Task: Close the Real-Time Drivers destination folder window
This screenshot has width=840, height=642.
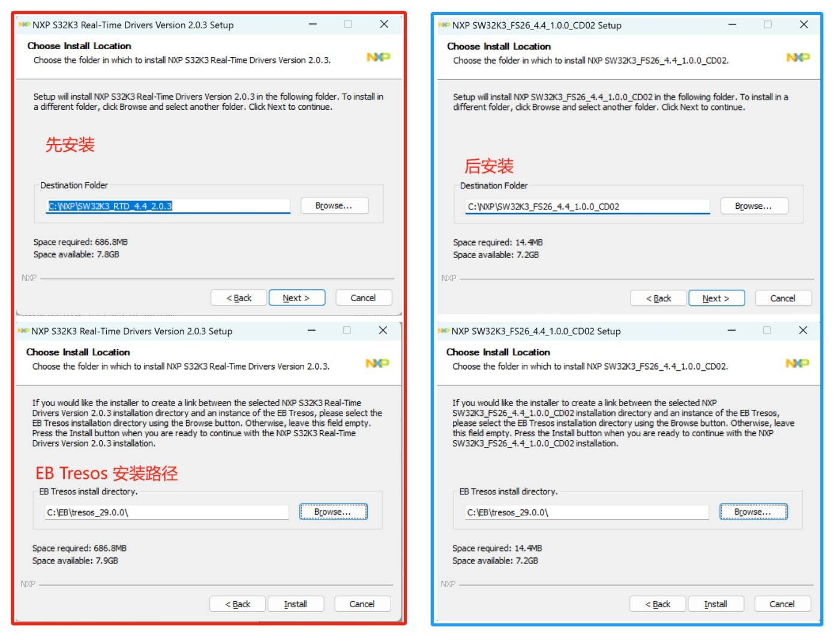Action: 384,25
